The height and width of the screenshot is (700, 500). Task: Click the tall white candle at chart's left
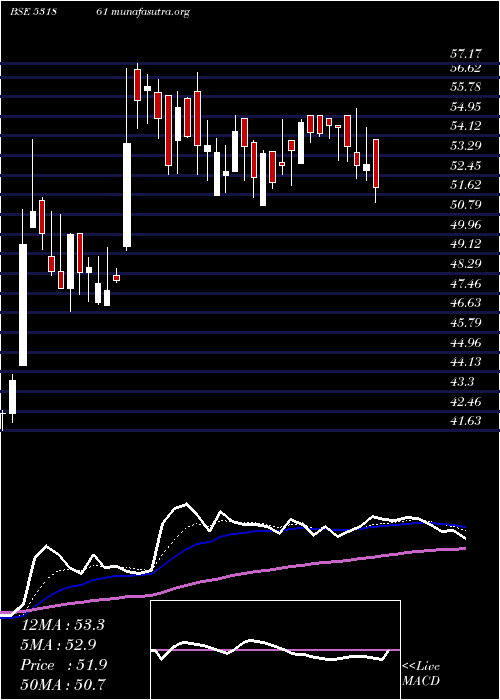pyautogui.click(x=23, y=305)
